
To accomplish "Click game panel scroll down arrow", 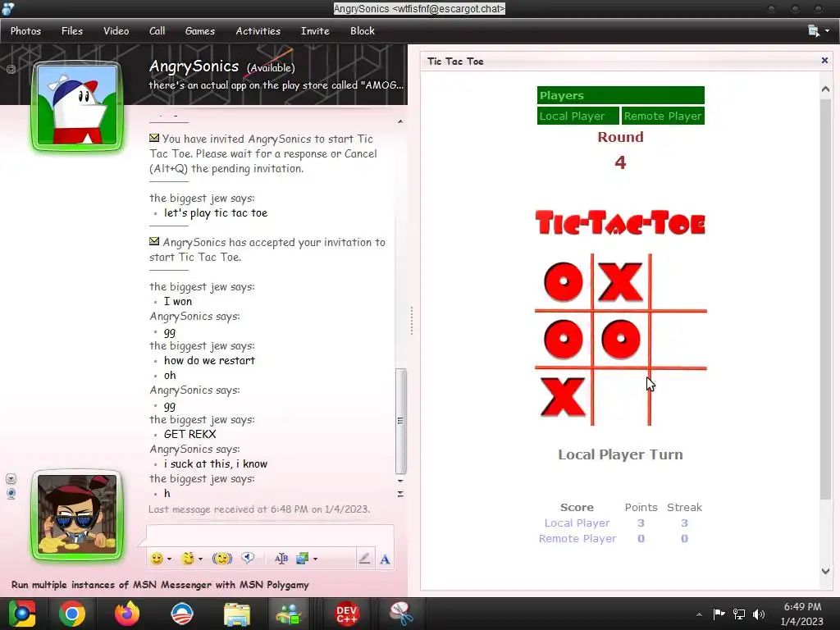I will click(825, 571).
